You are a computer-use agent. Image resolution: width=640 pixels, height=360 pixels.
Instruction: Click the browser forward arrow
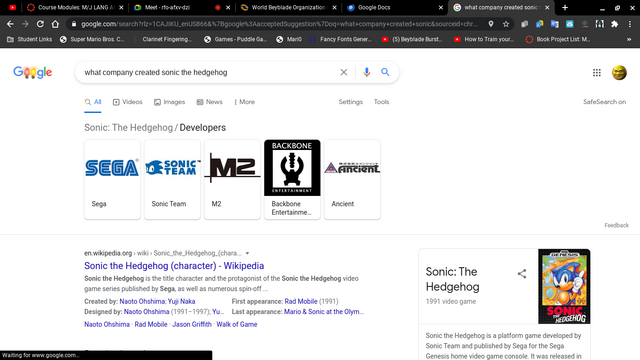pyautogui.click(x=25, y=24)
